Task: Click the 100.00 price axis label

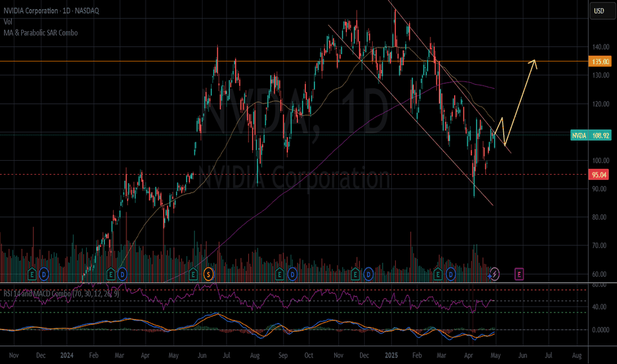Action: click(x=600, y=161)
